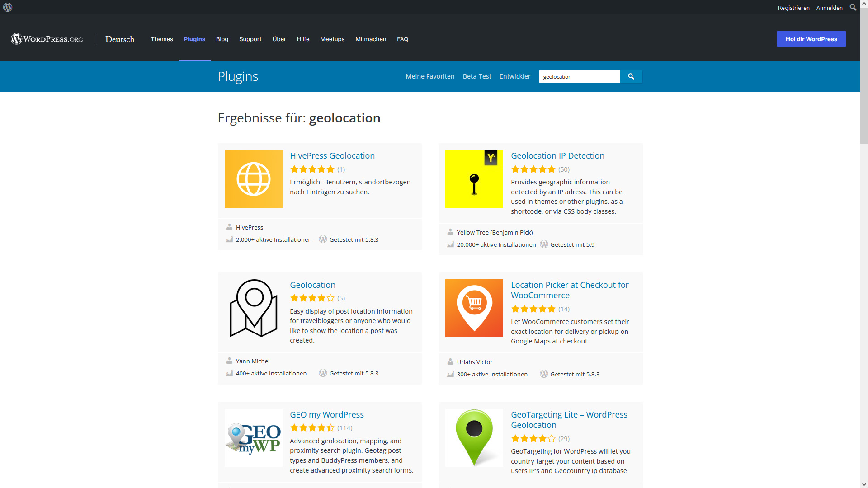The height and width of the screenshot is (488, 868).
Task: Click the Anmelden link
Action: click(830, 8)
